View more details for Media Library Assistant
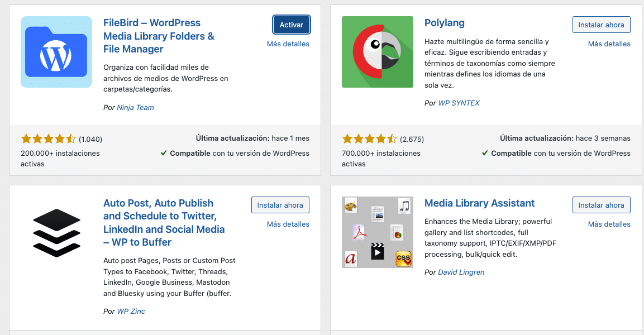The width and height of the screenshot is (644, 335). (609, 224)
